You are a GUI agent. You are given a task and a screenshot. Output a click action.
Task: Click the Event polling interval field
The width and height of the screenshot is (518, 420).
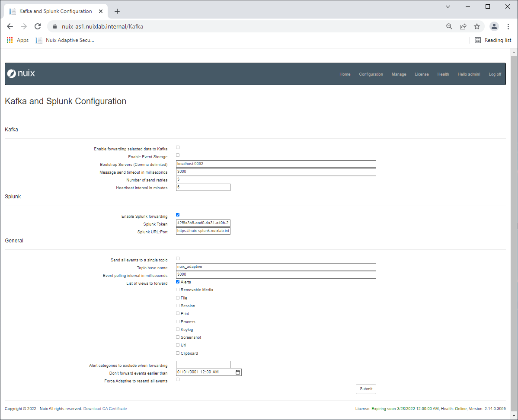[276, 274]
